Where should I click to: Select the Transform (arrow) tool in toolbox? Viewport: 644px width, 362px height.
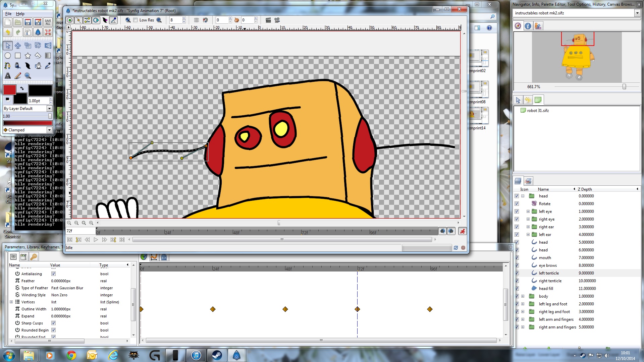coord(8,46)
